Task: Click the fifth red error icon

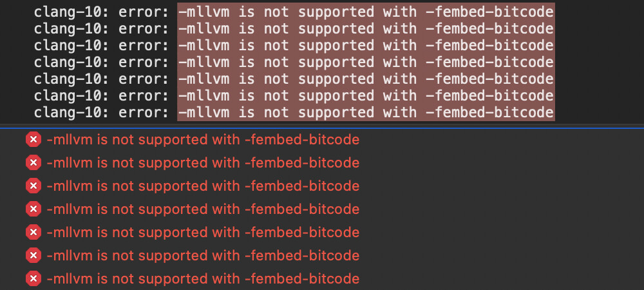Action: point(33,233)
